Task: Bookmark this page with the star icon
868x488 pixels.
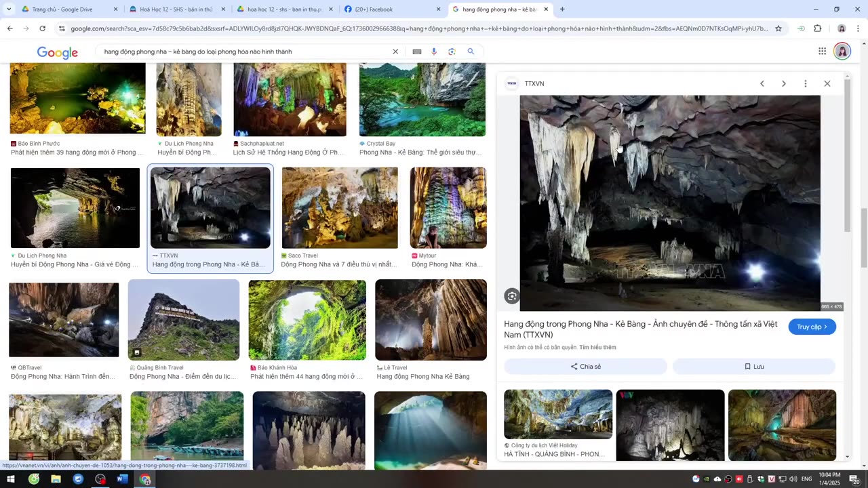Action: click(778, 28)
